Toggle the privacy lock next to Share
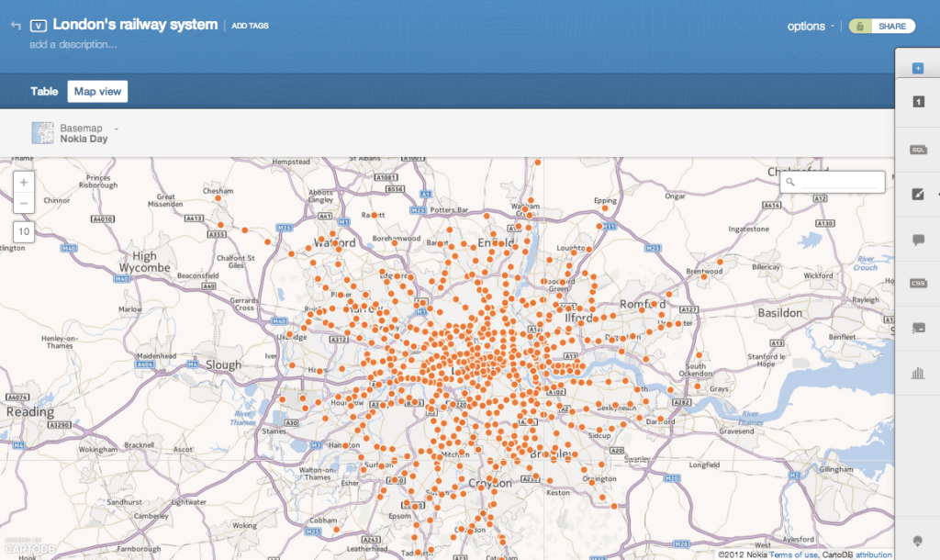 (859, 27)
